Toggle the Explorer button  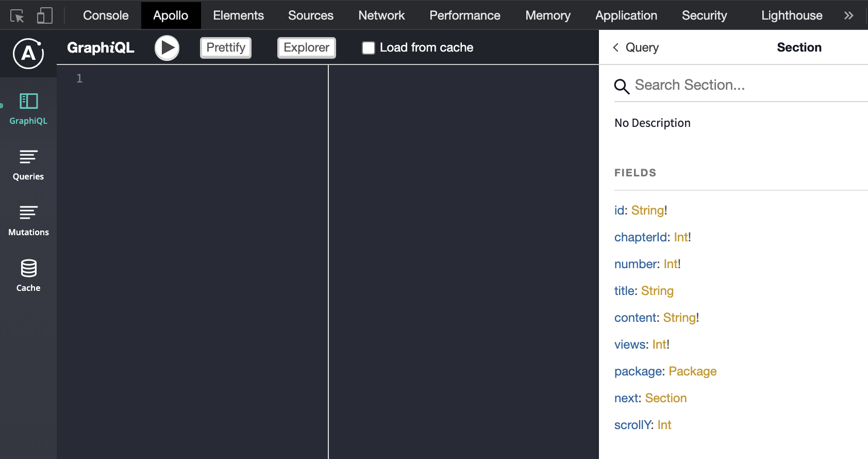(307, 48)
